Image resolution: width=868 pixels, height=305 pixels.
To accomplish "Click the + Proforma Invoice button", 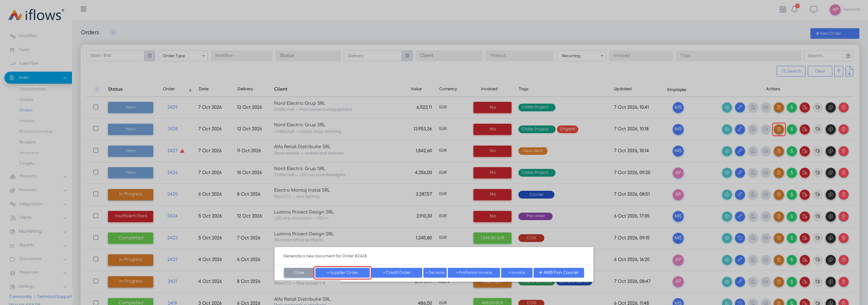I will pyautogui.click(x=474, y=273).
